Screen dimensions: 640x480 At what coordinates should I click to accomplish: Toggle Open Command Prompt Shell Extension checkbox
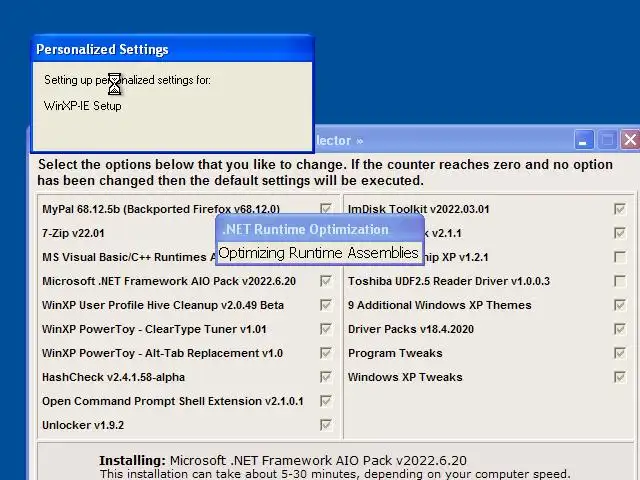point(326,401)
